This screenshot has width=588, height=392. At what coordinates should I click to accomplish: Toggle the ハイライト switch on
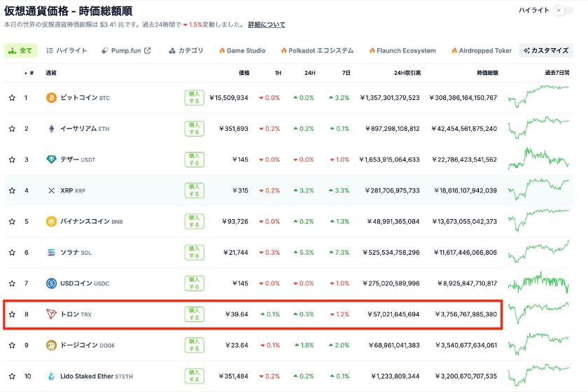(563, 10)
